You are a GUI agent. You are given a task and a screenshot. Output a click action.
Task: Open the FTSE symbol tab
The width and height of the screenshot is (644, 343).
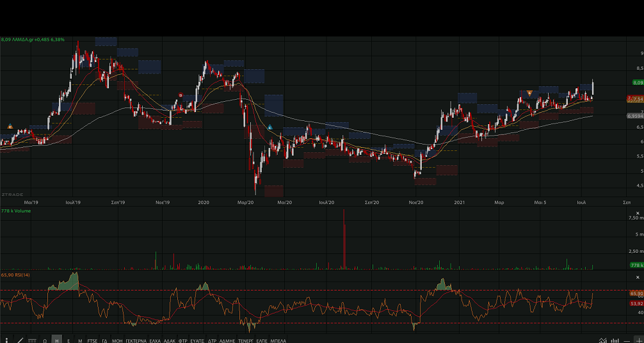click(x=93, y=340)
